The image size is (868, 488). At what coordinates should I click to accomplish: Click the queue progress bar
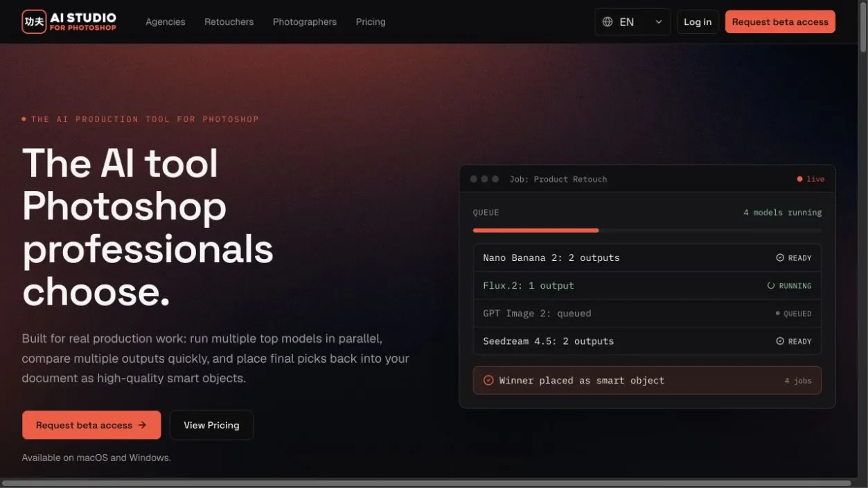[x=647, y=230]
